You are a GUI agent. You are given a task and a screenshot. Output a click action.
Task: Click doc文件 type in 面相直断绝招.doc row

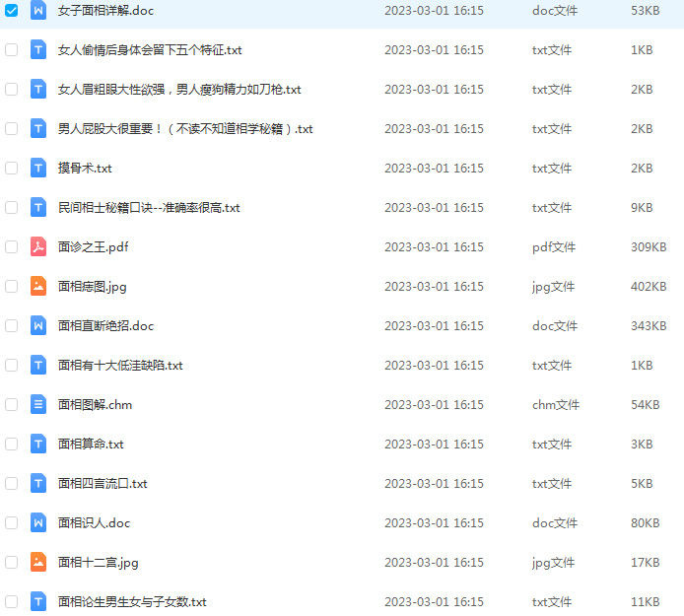[x=555, y=326]
